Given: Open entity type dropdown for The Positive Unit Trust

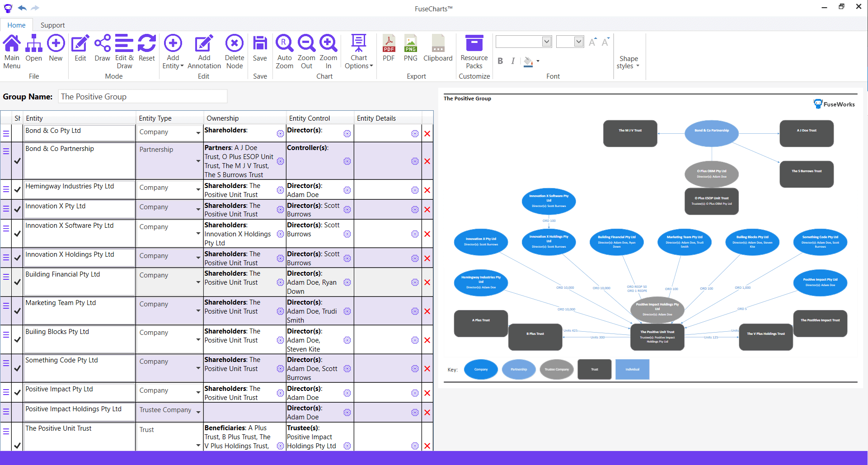Looking at the screenshot, I should [x=198, y=446].
